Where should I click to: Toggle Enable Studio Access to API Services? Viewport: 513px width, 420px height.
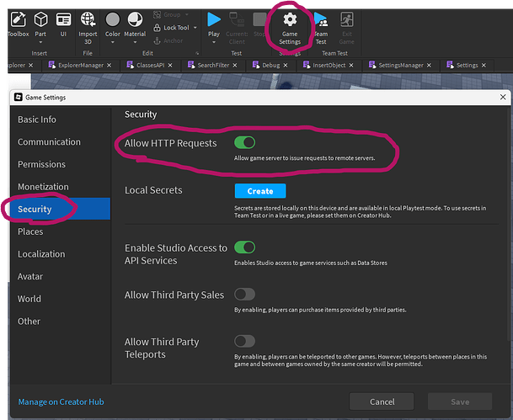pos(245,247)
